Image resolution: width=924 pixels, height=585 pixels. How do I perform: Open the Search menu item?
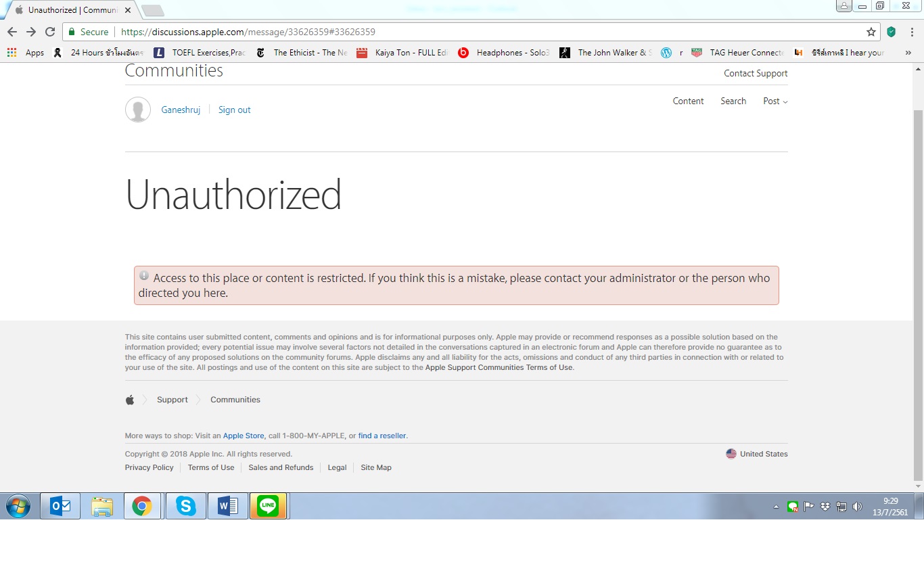[733, 101]
